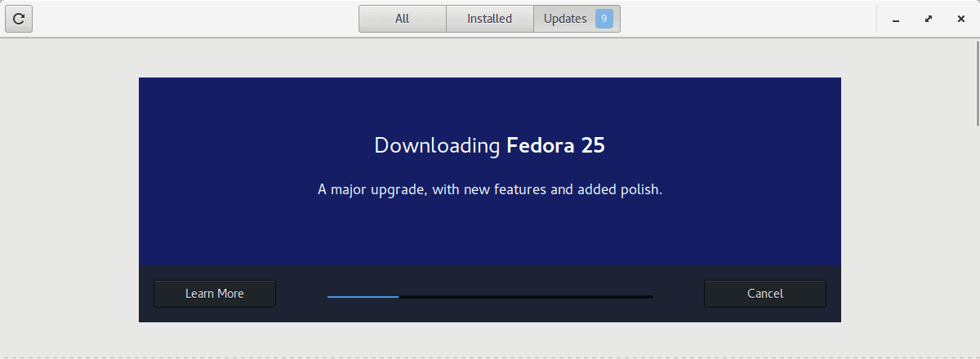Click the updates count badge showing 9
Viewport: 980px width, 359px height.
pyautogui.click(x=604, y=19)
